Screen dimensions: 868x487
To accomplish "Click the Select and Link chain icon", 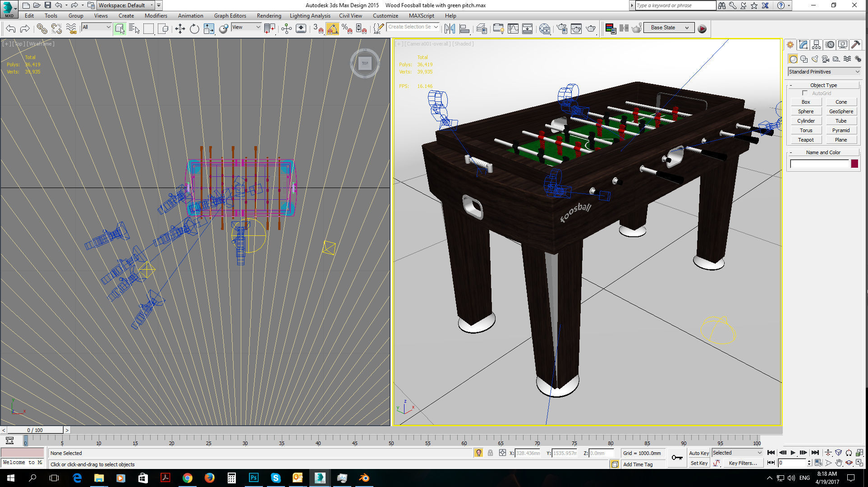I will (x=42, y=29).
